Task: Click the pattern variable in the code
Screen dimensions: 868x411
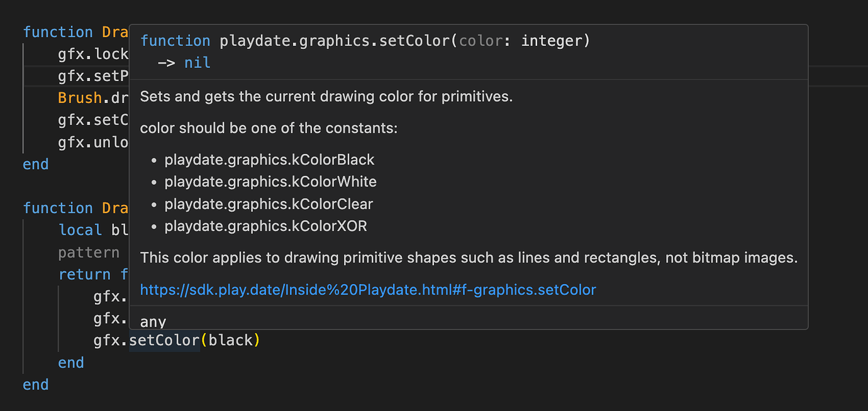Action: [89, 252]
